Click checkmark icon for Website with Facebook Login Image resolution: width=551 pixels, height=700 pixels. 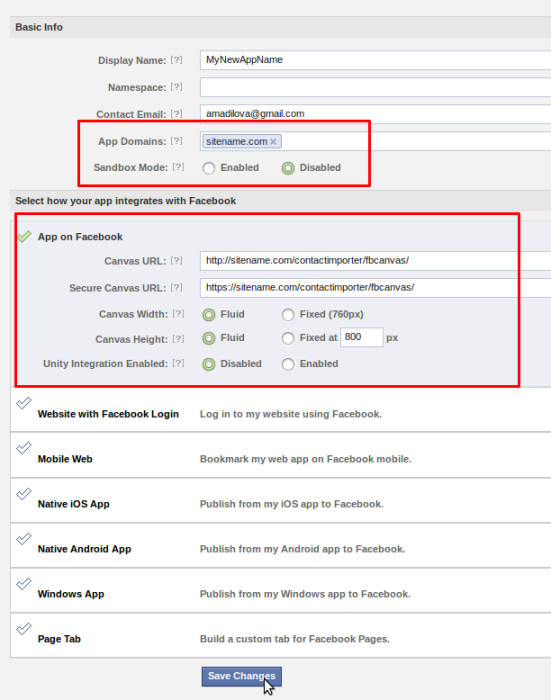(x=24, y=403)
